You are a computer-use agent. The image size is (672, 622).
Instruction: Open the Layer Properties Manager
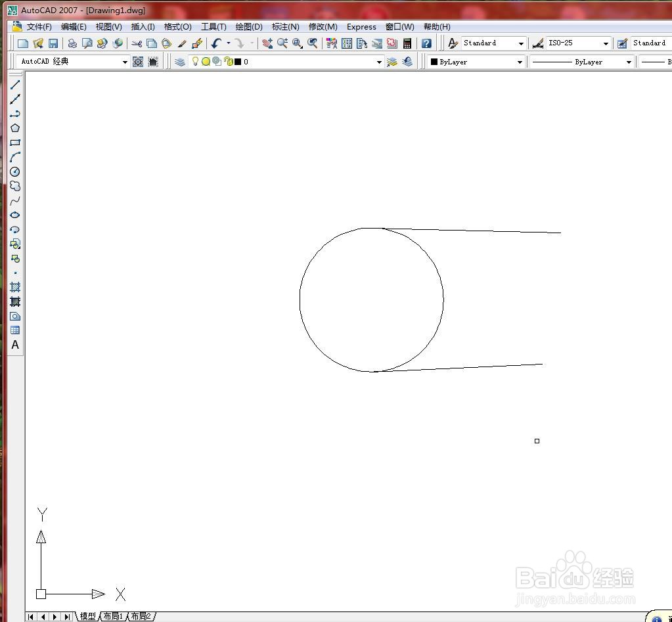180,62
